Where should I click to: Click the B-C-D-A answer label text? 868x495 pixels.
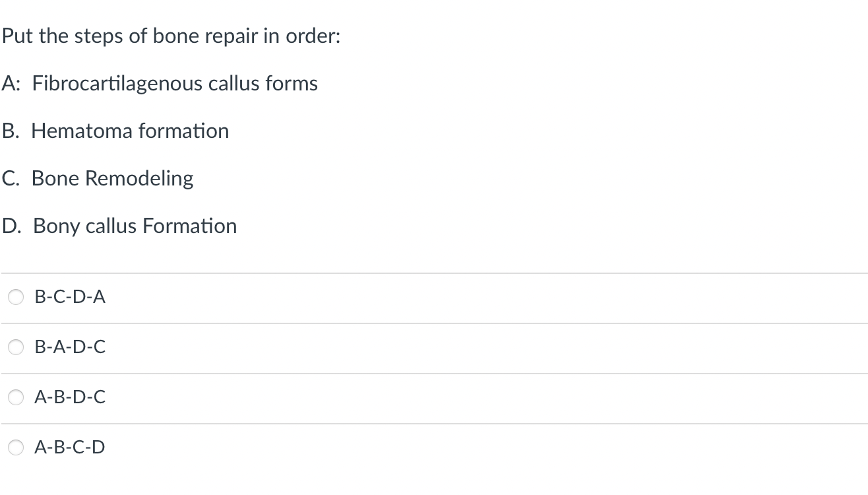click(x=70, y=297)
